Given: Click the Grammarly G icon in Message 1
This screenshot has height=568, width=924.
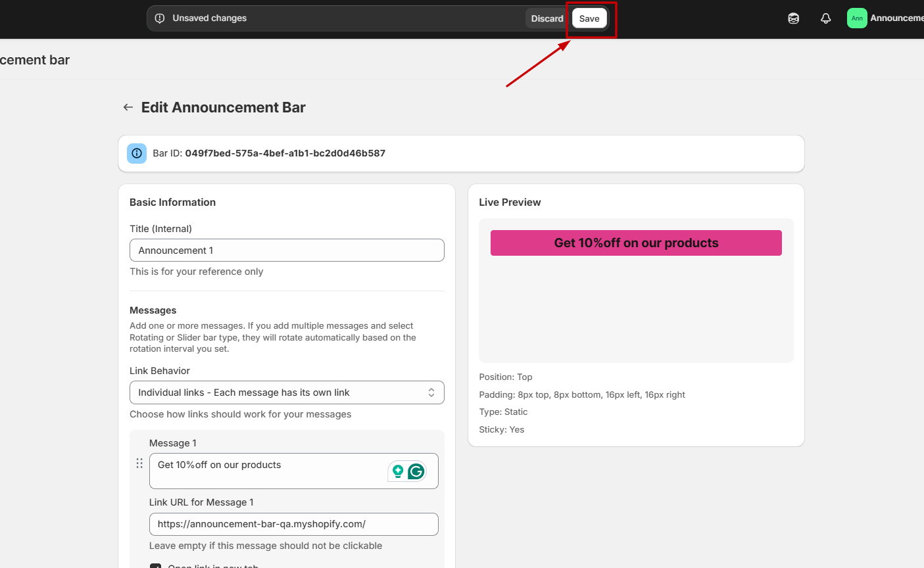Looking at the screenshot, I should (x=416, y=471).
